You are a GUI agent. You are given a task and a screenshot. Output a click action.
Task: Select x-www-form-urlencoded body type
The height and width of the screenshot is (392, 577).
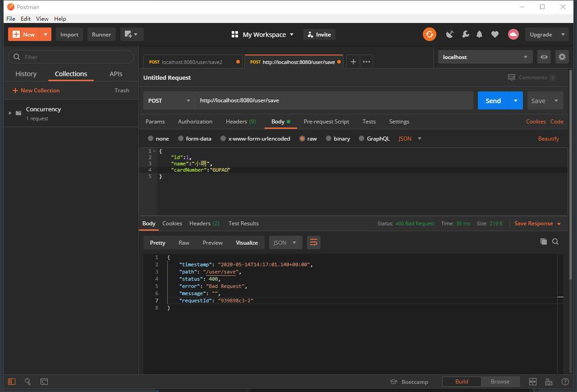pyautogui.click(x=255, y=138)
